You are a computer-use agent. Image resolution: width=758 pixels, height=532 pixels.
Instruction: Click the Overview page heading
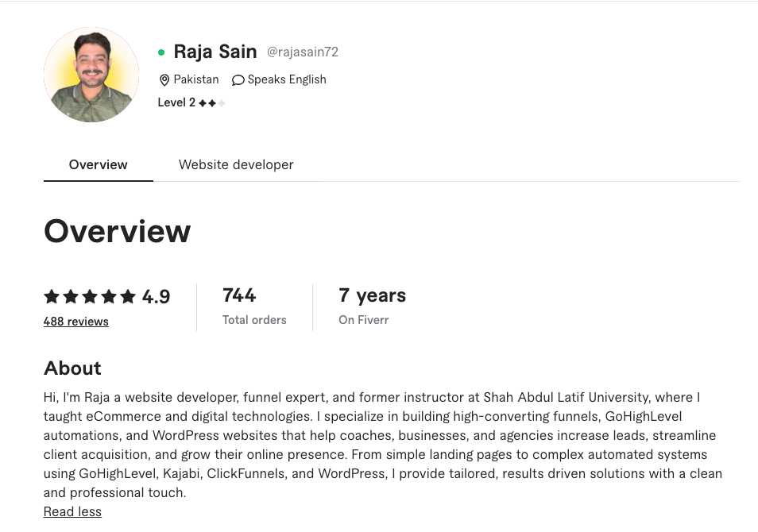point(117,231)
